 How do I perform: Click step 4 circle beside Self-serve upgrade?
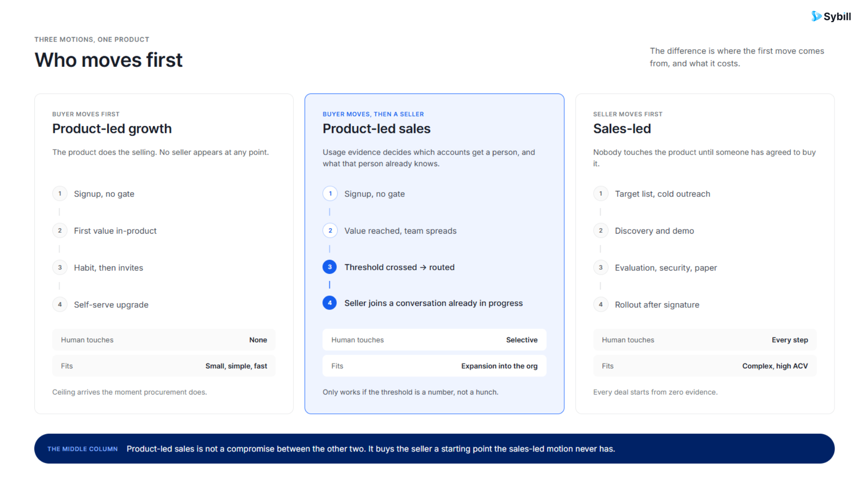coord(60,305)
